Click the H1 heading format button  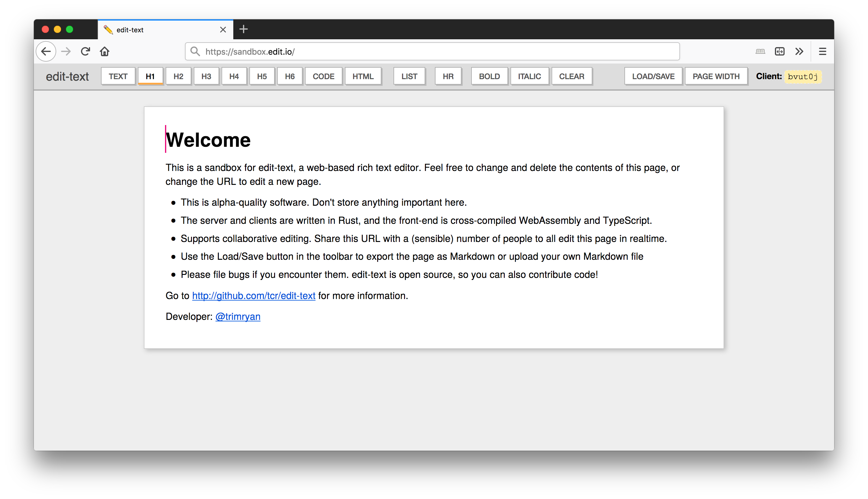[150, 76]
